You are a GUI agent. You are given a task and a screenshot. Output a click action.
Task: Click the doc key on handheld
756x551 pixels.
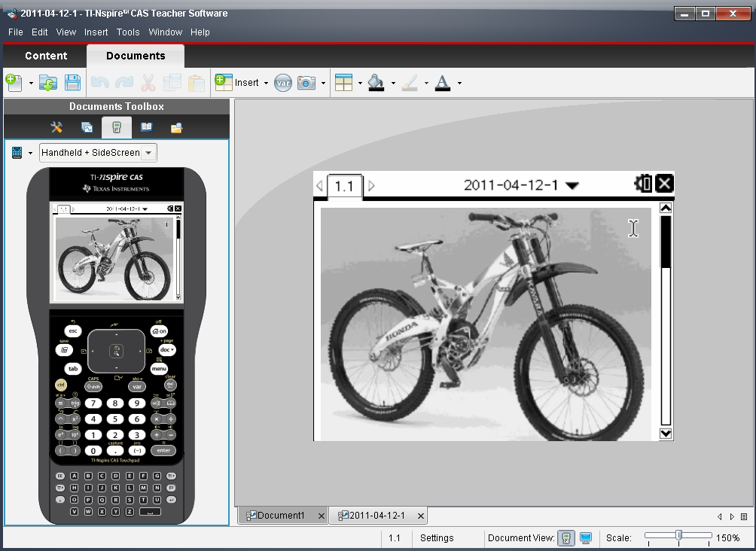(167, 349)
